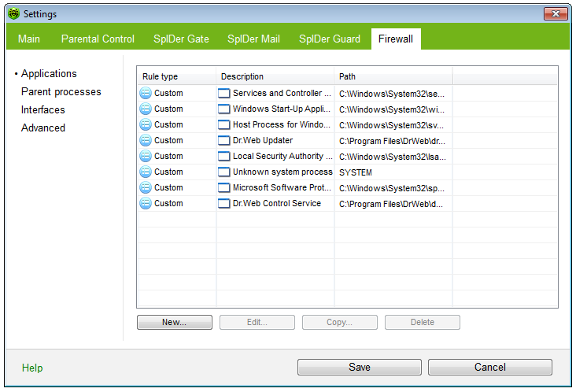Select Interfaces in the left panel
The width and height of the screenshot is (576, 392).
43,109
